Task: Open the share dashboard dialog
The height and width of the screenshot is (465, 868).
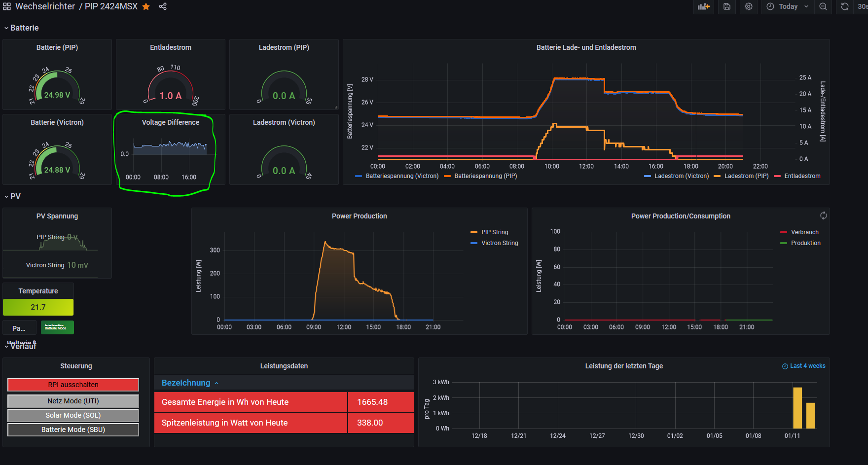Action: (163, 6)
